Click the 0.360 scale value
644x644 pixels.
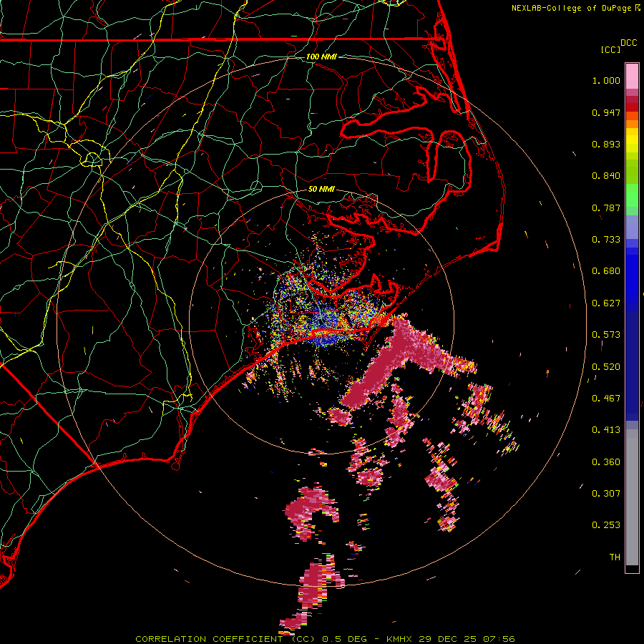[606, 462]
